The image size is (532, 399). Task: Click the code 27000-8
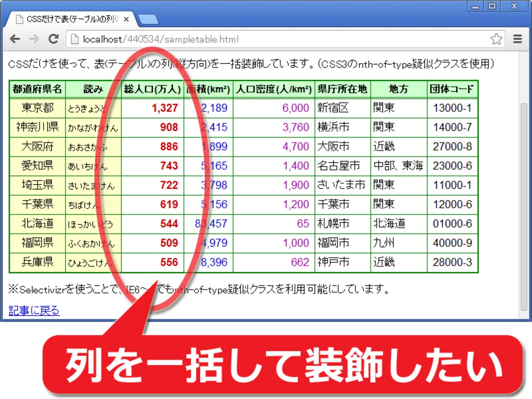[x=453, y=147]
